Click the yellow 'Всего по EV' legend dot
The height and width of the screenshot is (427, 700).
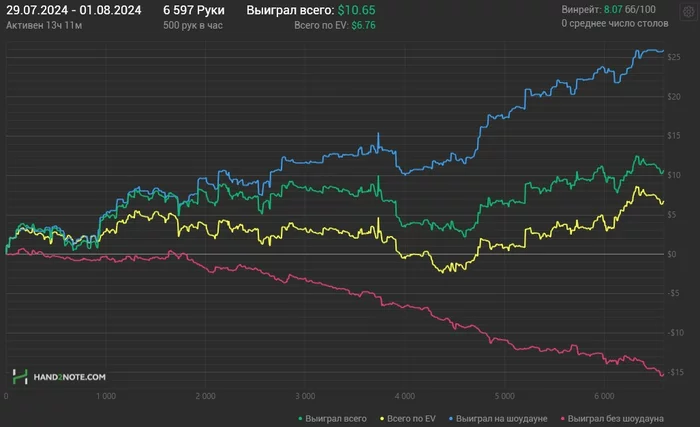(381, 417)
